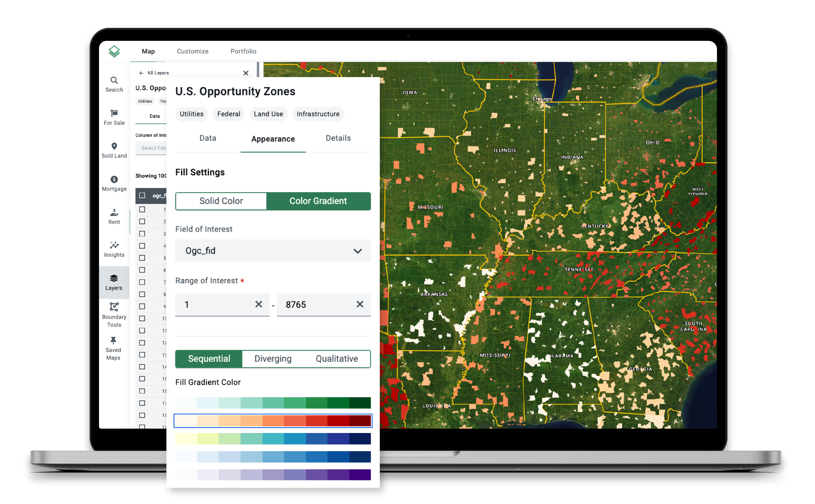This screenshot has width=815, height=504.
Task: Pick the orange-red gradient palette
Action: click(x=273, y=421)
